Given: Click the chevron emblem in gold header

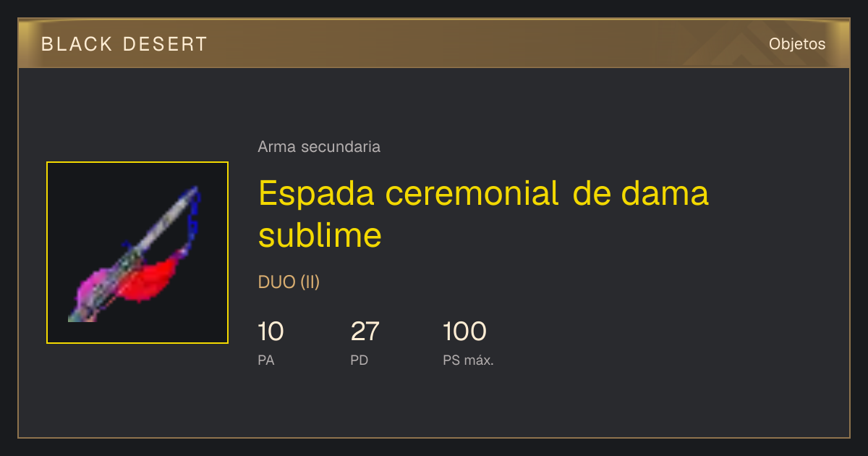Looking at the screenshot, I should coord(731,48).
